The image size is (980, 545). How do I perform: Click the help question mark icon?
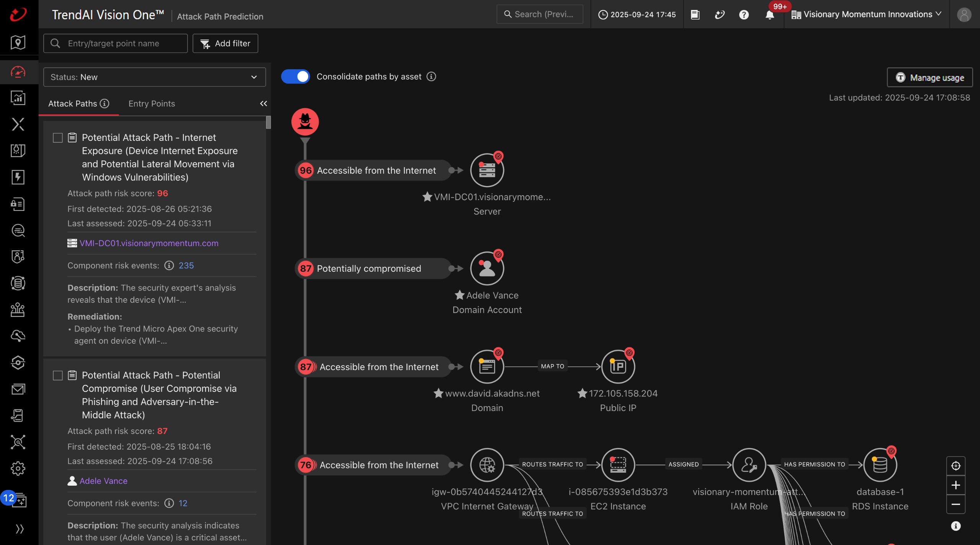pos(743,15)
